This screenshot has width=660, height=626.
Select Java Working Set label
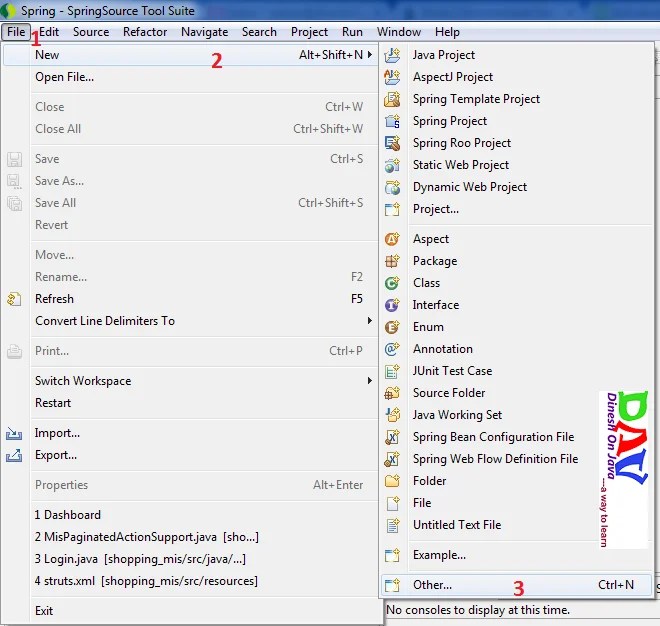click(458, 415)
